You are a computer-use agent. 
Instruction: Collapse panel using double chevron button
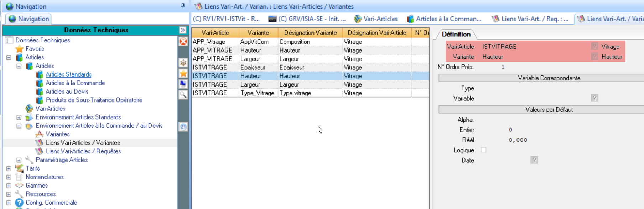point(183,30)
